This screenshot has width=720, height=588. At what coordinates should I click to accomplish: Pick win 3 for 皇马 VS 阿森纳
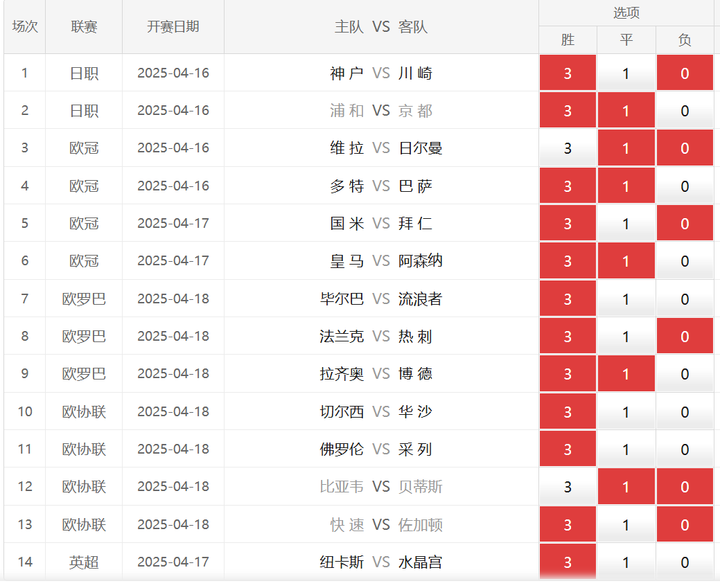tap(568, 260)
